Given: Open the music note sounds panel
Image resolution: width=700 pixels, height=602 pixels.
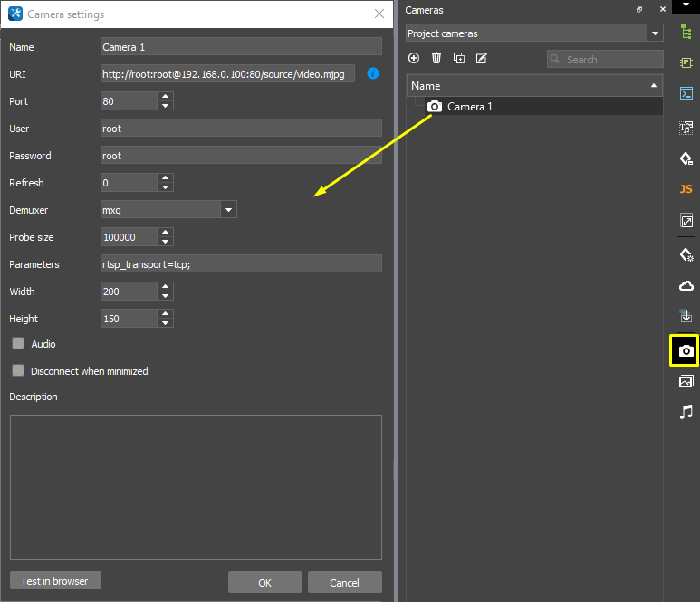Looking at the screenshot, I should point(686,412).
